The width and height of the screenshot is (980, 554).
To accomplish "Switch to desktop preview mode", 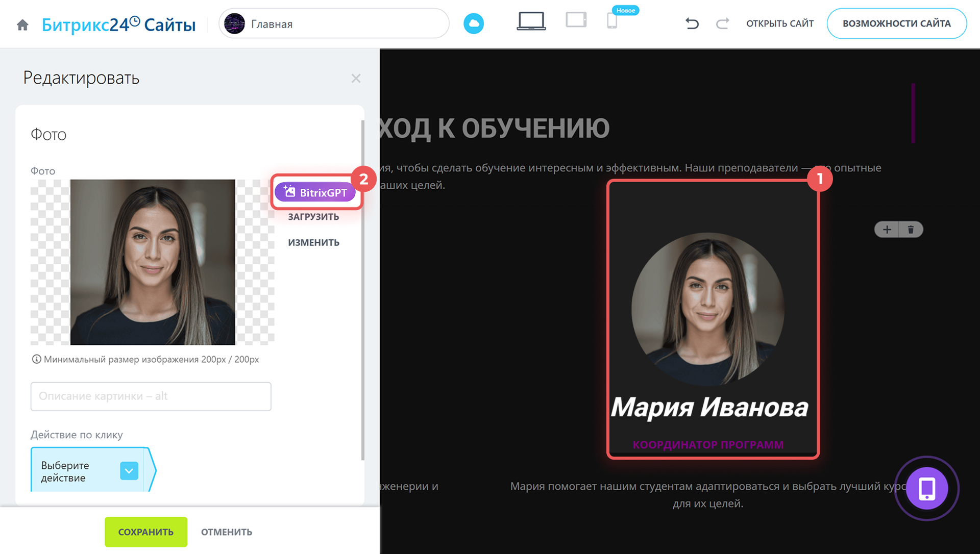I will click(531, 21).
